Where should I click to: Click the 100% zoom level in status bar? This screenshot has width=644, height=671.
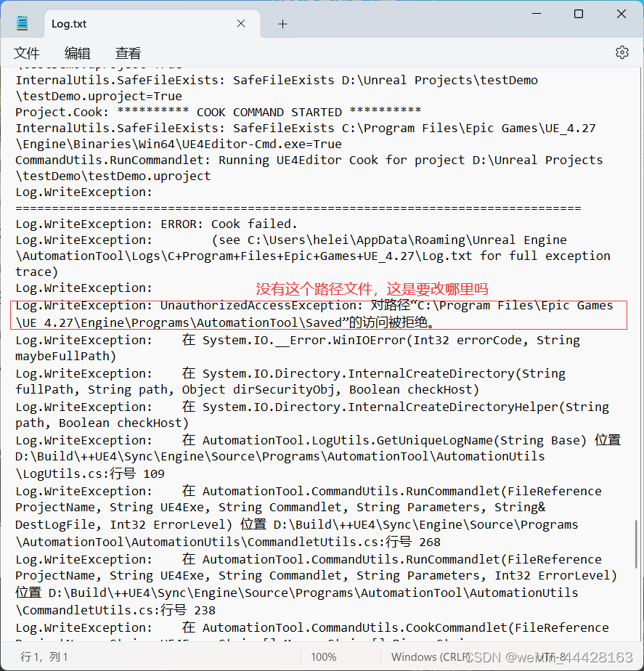[x=324, y=657]
